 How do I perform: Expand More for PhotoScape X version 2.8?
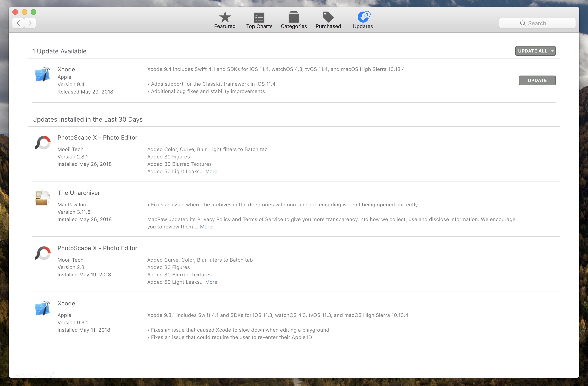click(x=211, y=282)
